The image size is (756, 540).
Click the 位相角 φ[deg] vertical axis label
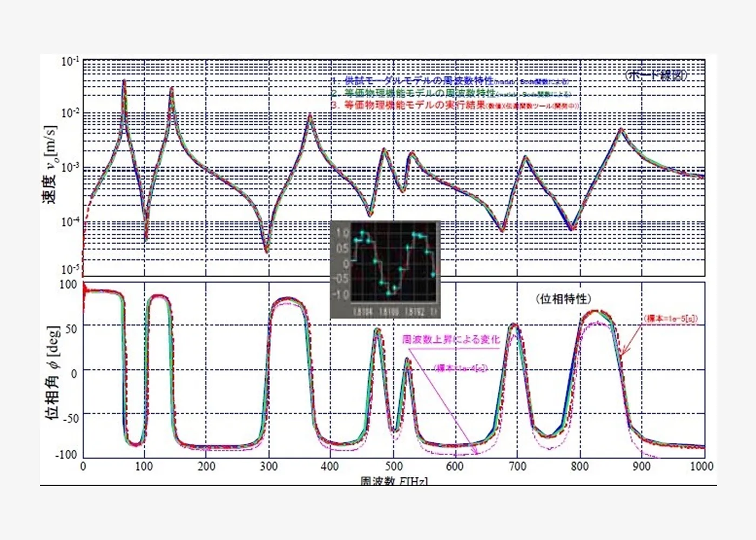tap(52, 373)
